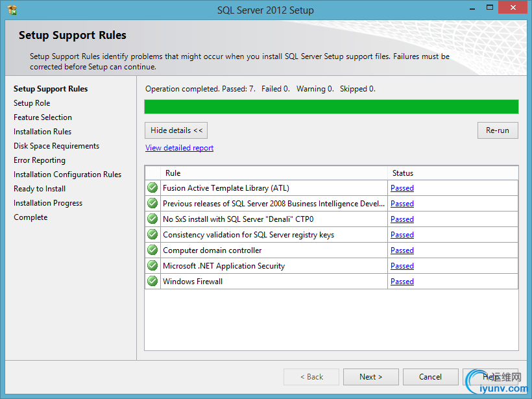The height and width of the screenshot is (399, 532).
Task: Open the View detailed report link
Action: (179, 148)
